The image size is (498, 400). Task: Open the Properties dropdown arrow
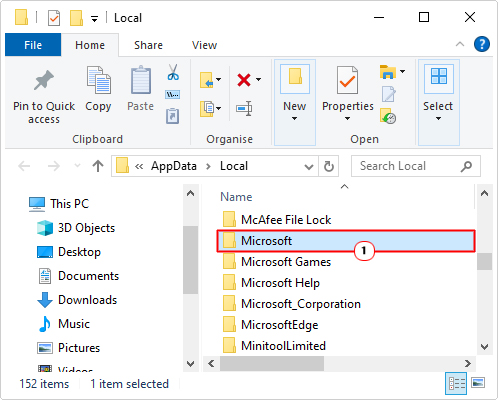(x=347, y=118)
